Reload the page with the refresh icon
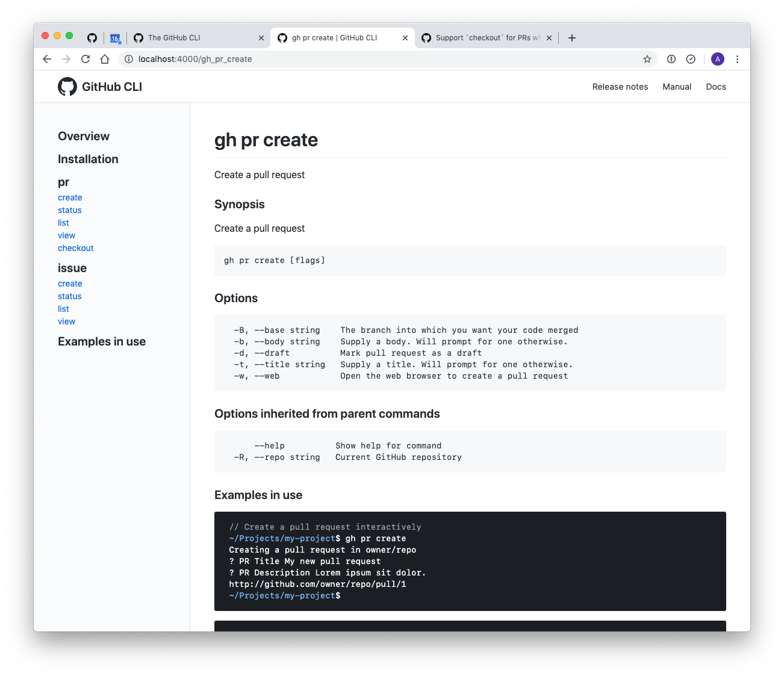 pyautogui.click(x=86, y=59)
